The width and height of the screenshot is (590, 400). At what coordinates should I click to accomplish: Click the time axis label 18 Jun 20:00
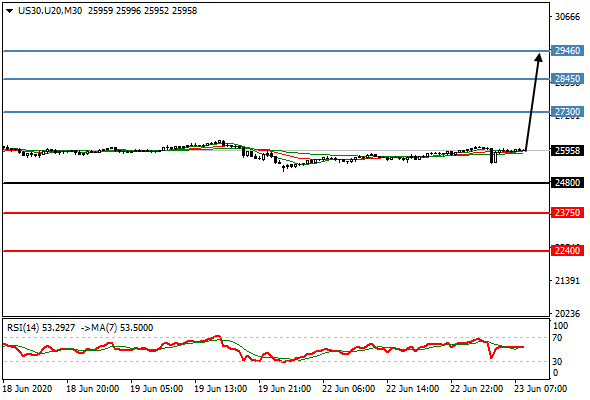(x=93, y=389)
